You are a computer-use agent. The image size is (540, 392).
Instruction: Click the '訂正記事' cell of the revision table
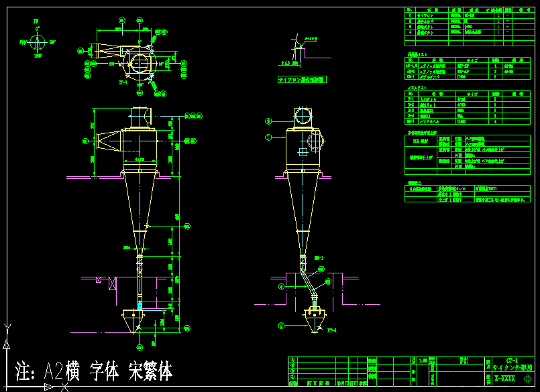coord(318,383)
